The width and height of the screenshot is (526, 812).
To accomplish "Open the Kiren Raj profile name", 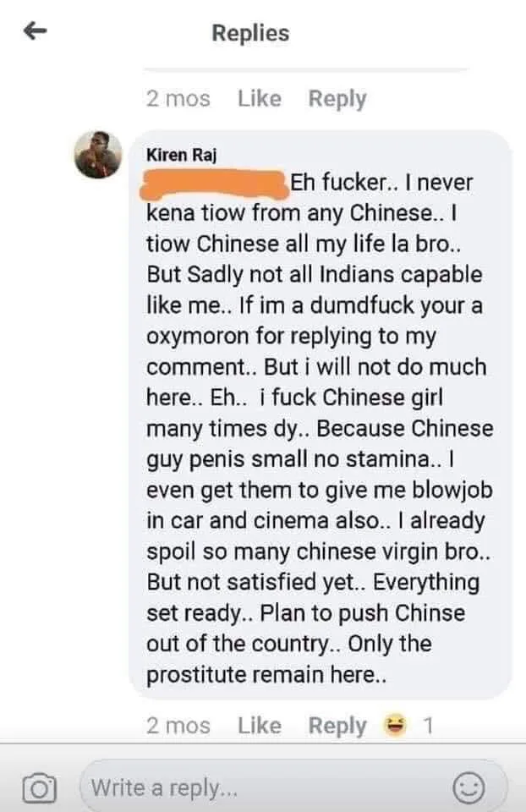I will [181, 155].
